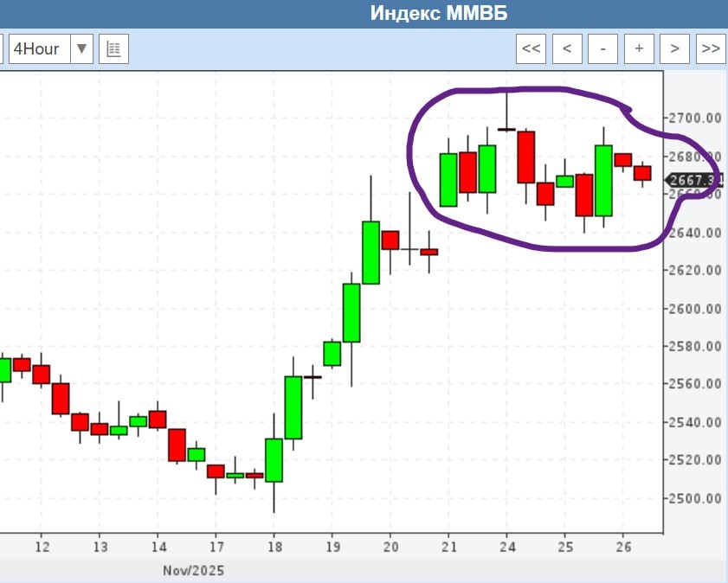Click the 2500.00 price axis label
This screenshot has height=583, width=728.
pos(694,498)
